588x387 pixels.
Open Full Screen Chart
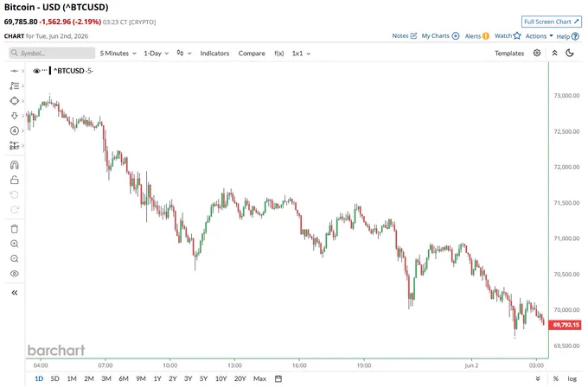point(552,22)
